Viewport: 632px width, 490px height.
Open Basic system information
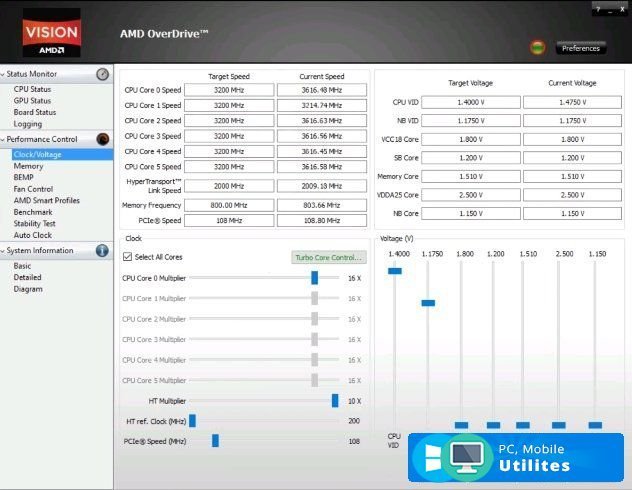pyautogui.click(x=22, y=266)
